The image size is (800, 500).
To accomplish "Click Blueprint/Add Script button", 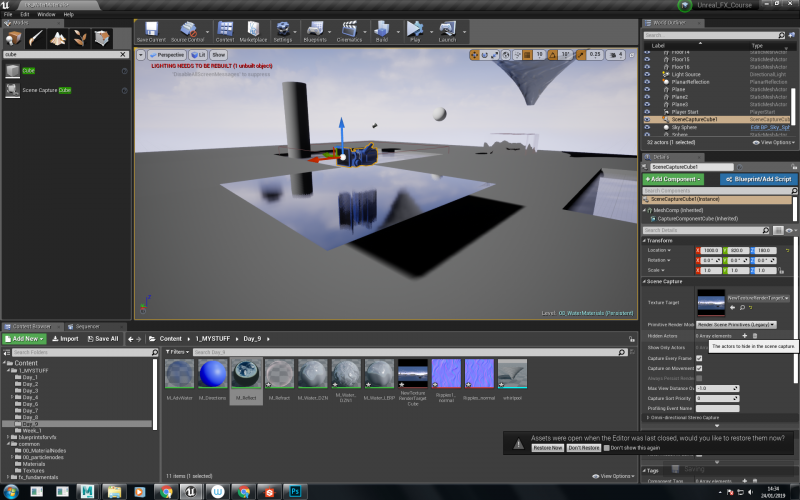I will tap(759, 179).
